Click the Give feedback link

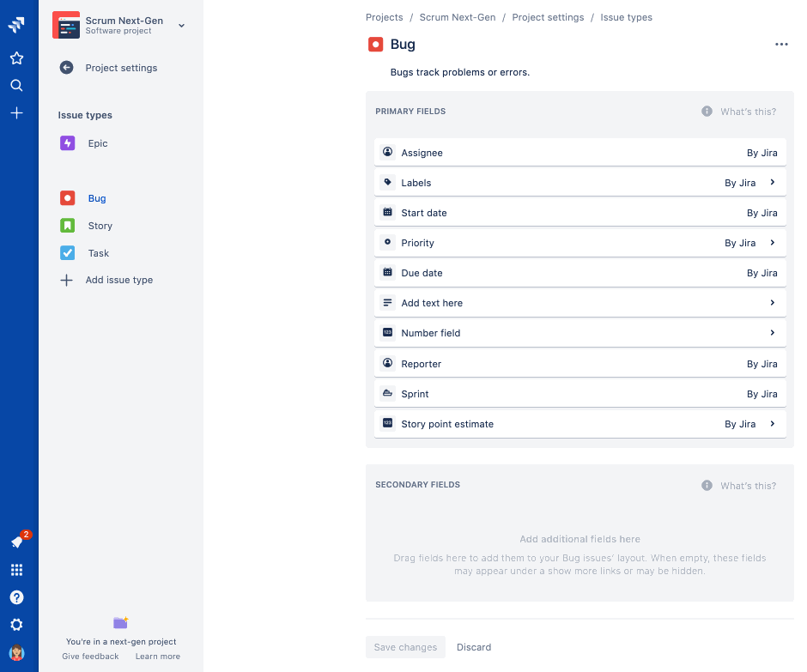(x=91, y=656)
